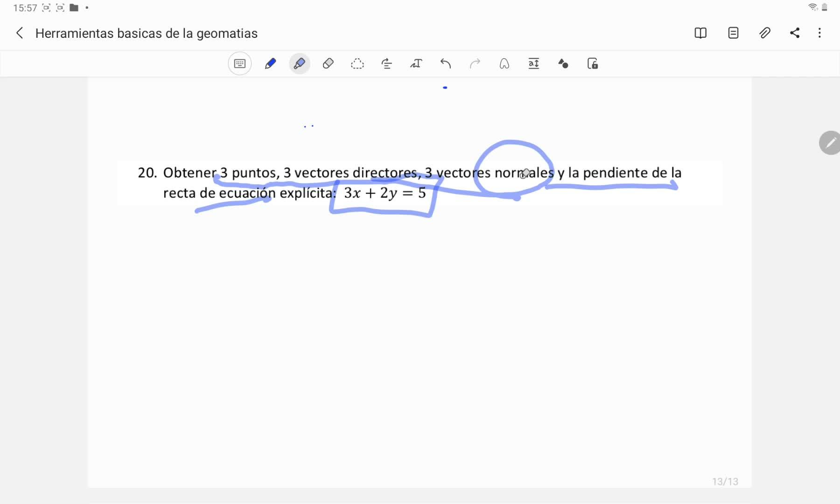This screenshot has width=840, height=504.
Task: Open the keyboard text input tool
Action: [240, 63]
